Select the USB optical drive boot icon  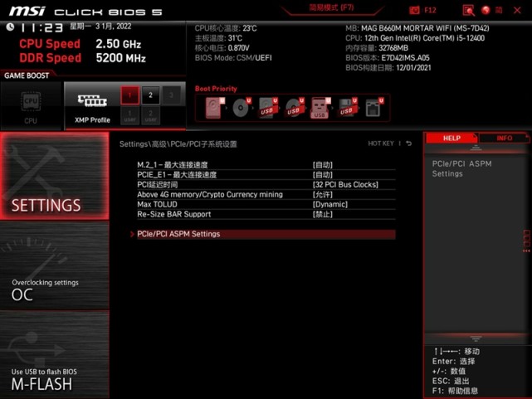(294, 108)
